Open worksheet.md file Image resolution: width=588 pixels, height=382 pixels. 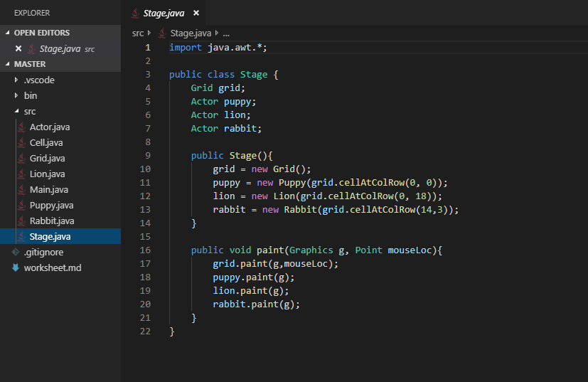(x=53, y=268)
